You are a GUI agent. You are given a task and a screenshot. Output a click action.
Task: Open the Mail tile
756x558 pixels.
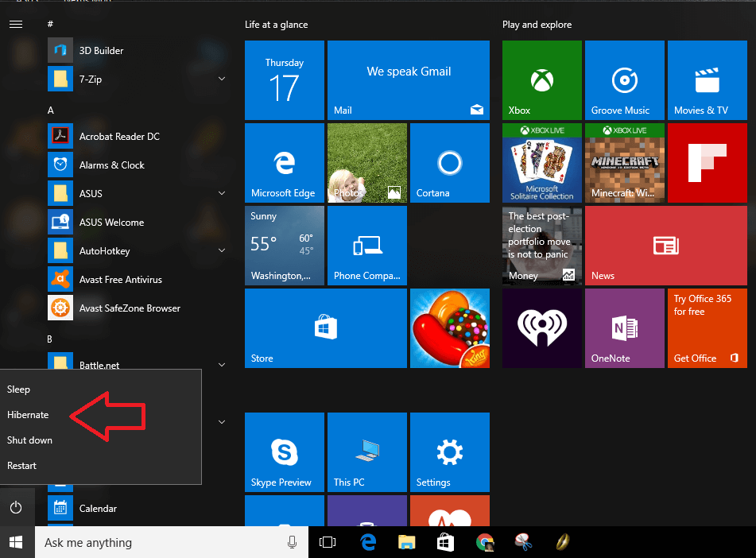(x=409, y=80)
